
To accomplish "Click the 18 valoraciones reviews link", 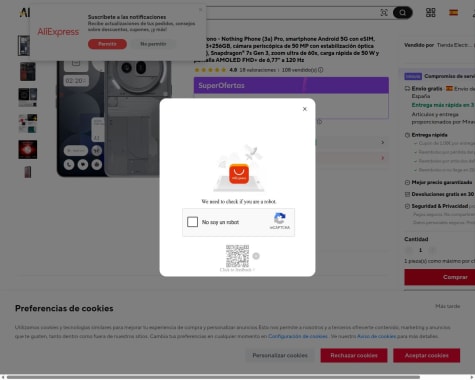I will [x=258, y=70].
